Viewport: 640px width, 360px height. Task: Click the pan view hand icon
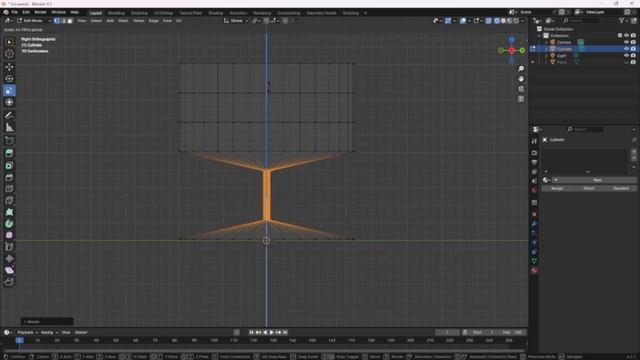[521, 79]
